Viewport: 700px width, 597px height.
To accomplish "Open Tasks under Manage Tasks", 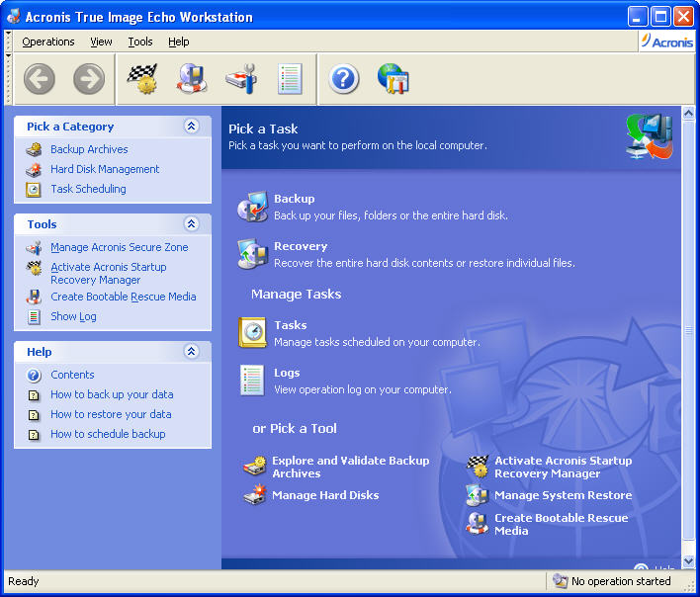I will [290, 325].
